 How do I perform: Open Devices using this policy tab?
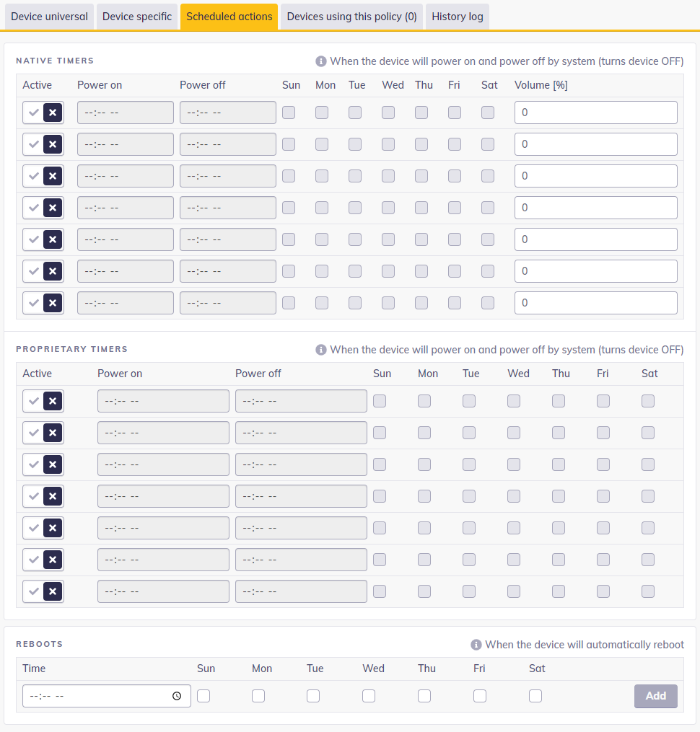(351, 17)
